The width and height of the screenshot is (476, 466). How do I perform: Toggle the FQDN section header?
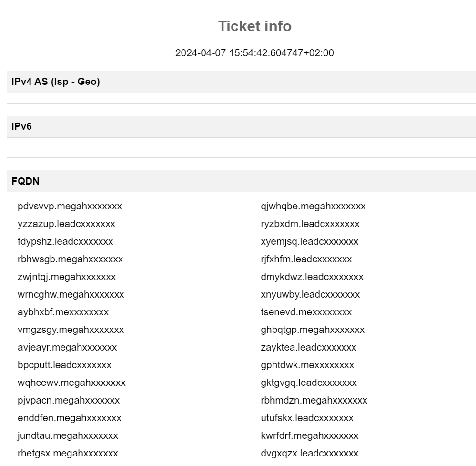click(x=242, y=181)
